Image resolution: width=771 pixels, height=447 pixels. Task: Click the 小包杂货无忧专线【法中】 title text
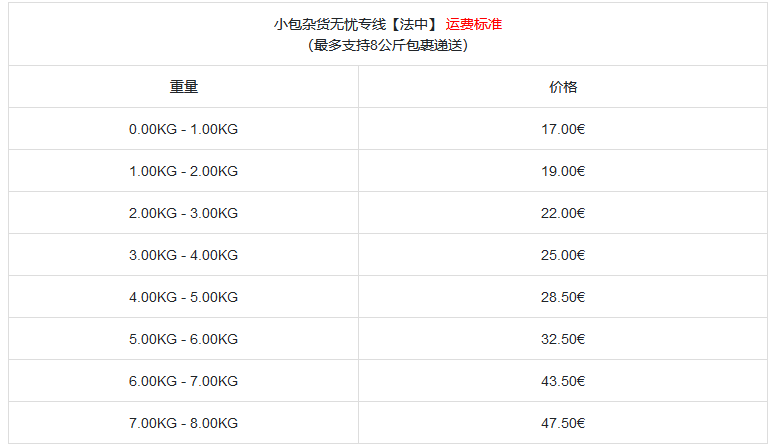click(x=355, y=24)
